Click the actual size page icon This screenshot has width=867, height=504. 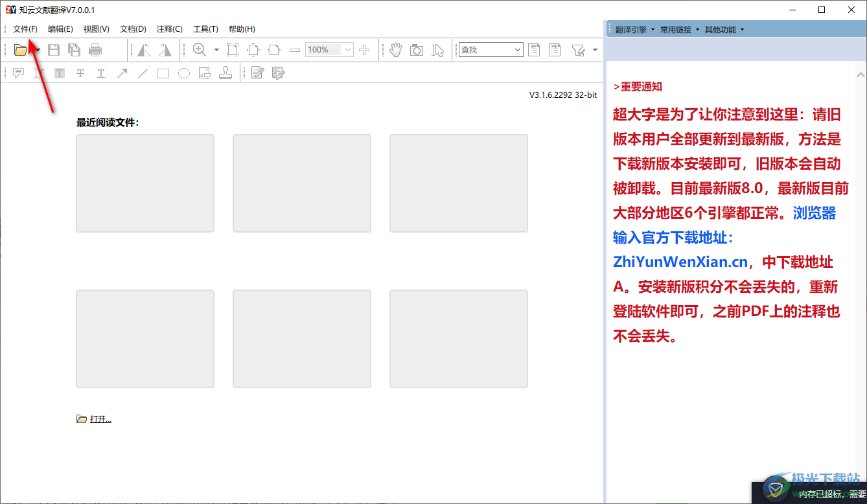233,50
